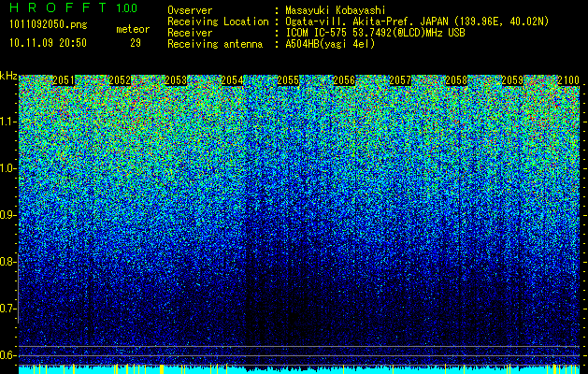Click the filename 1011092050.png

tap(49, 25)
